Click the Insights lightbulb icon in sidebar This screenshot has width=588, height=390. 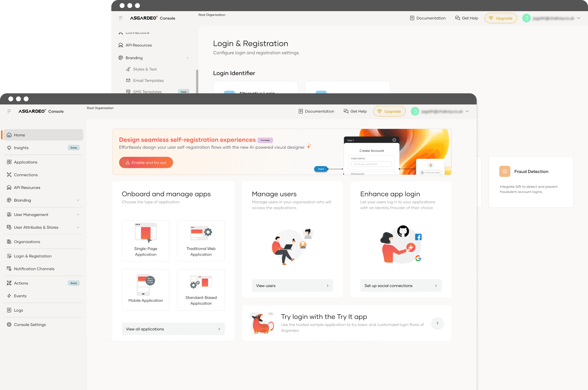pos(9,148)
